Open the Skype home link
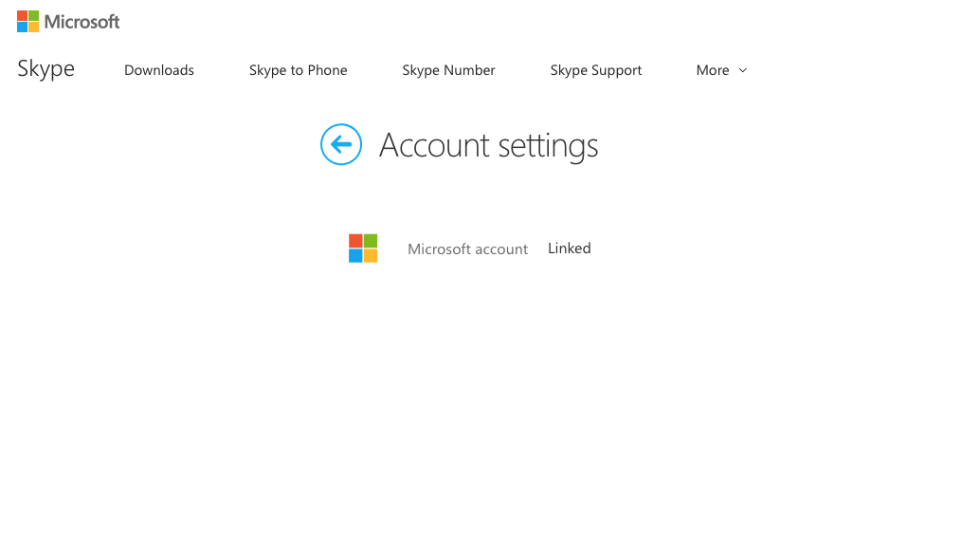Viewport: 980px width, 552px height. coord(45,69)
